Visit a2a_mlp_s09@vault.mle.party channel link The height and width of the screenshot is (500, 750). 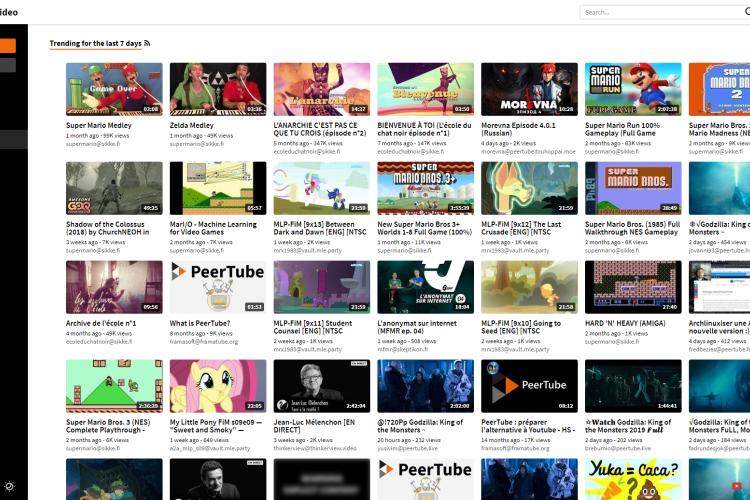210,449
